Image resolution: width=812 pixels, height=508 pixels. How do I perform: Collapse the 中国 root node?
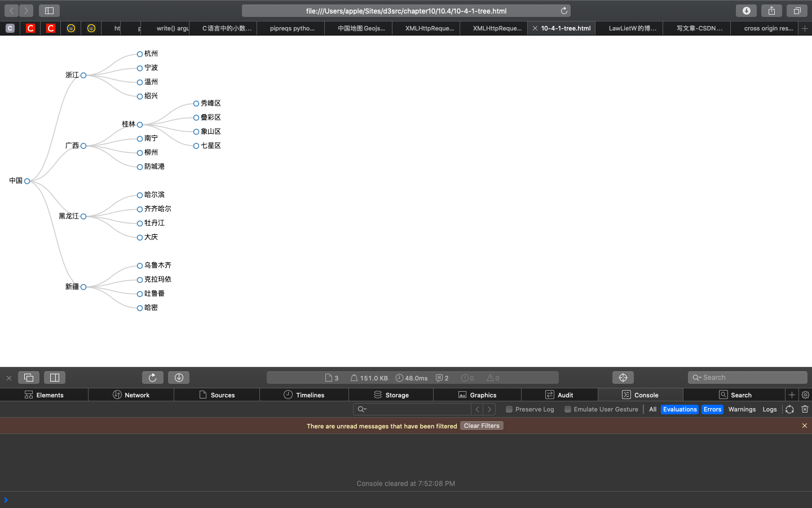point(27,181)
